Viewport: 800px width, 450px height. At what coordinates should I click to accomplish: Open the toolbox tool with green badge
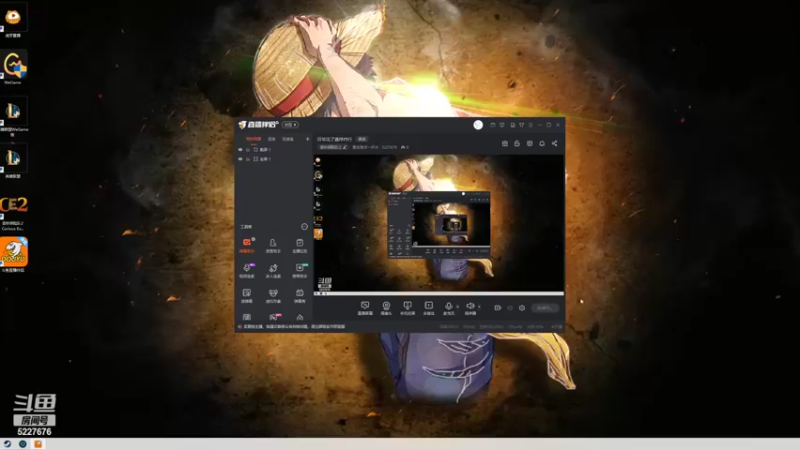299,270
